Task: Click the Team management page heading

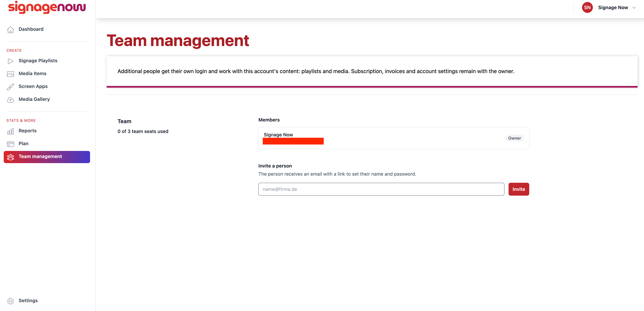Action: 178,41
